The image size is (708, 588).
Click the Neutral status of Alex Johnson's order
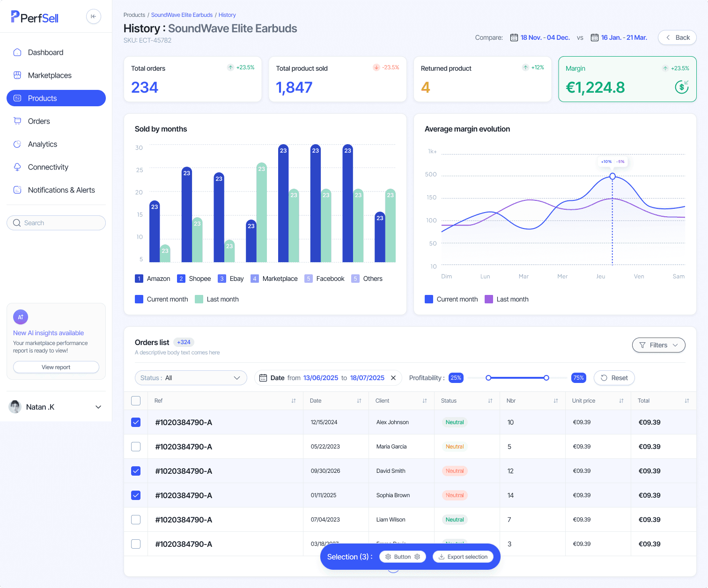point(455,422)
